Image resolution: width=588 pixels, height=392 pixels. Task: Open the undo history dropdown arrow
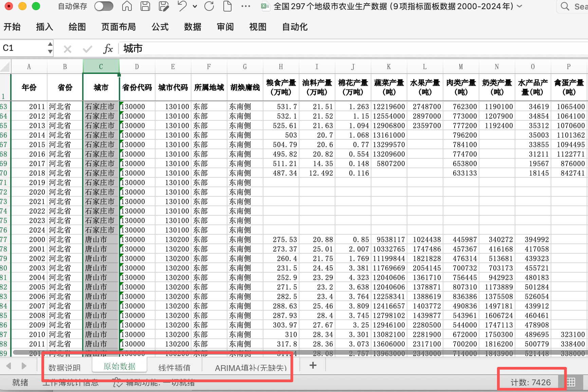pos(195,6)
